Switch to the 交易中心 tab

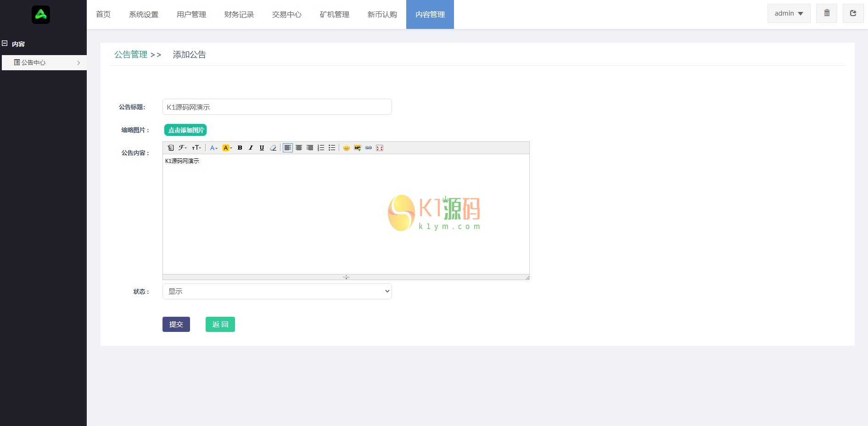[287, 15]
